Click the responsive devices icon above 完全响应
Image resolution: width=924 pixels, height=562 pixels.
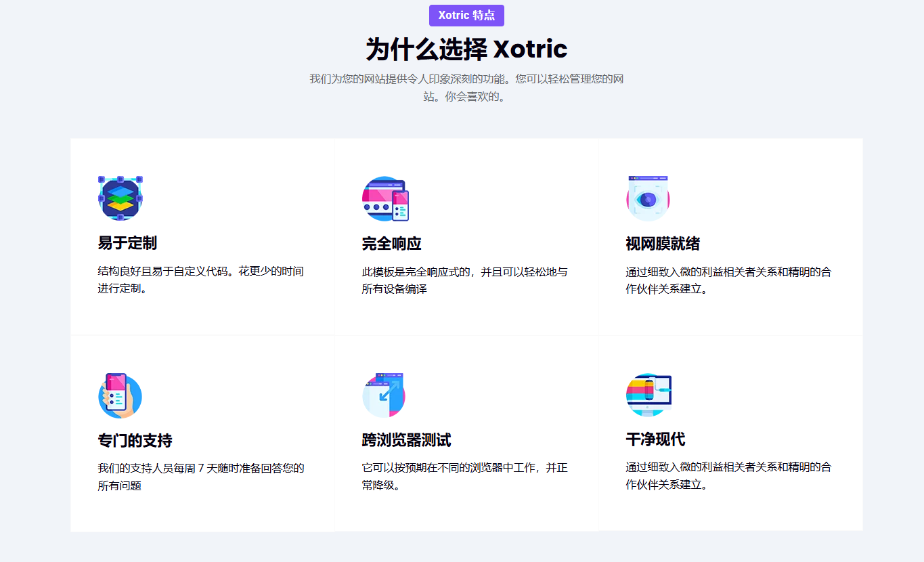[x=386, y=198]
